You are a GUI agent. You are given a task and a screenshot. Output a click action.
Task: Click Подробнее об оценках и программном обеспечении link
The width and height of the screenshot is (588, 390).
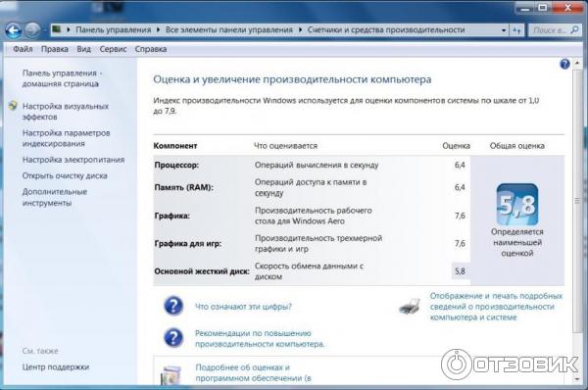click(x=253, y=372)
